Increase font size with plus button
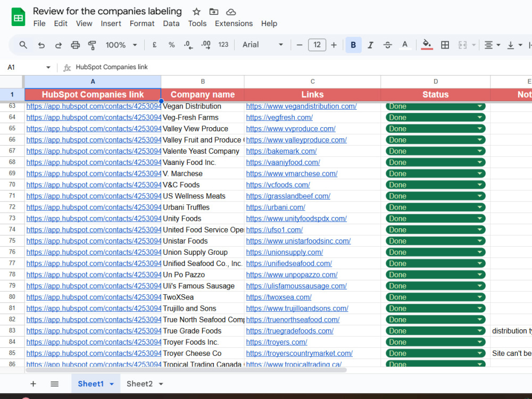The width and height of the screenshot is (532, 399). tap(334, 45)
